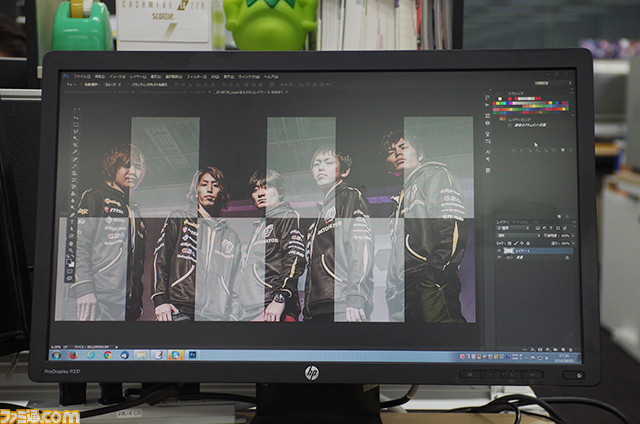Open the ヘルプ (Help) menu
Image resolution: width=640 pixels, height=424 pixels.
point(271,77)
